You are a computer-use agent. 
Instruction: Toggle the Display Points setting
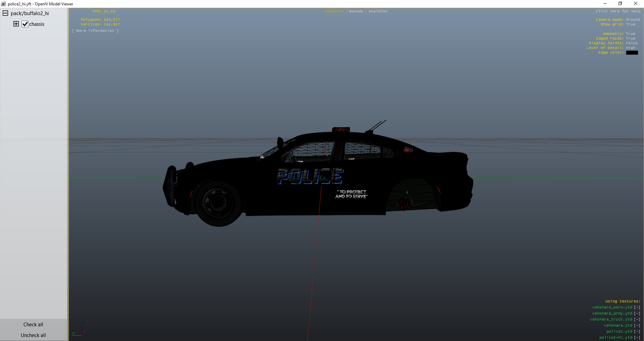click(x=631, y=43)
